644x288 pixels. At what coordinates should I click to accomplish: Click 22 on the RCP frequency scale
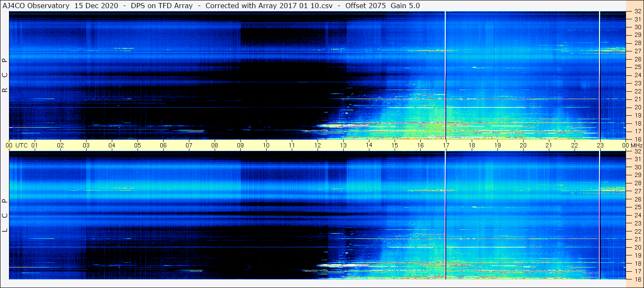(637, 91)
